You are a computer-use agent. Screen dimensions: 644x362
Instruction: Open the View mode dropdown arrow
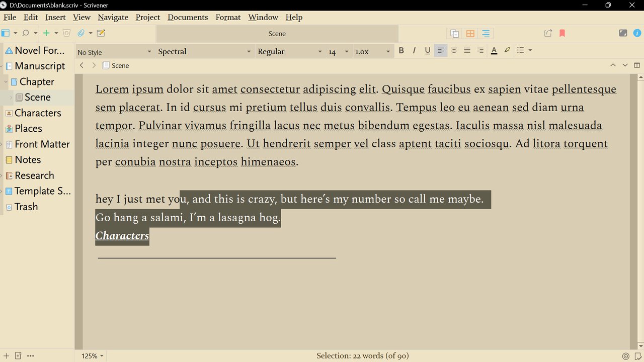click(x=15, y=33)
